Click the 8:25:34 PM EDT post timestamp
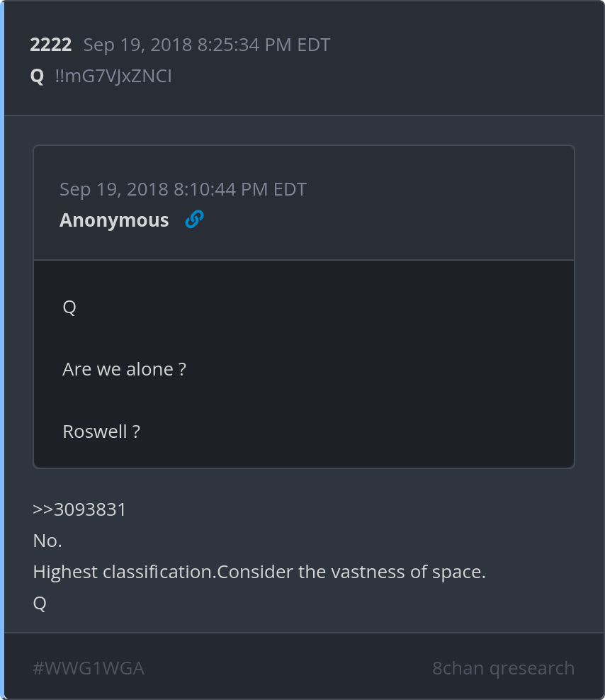The image size is (605, 700). tap(207, 45)
